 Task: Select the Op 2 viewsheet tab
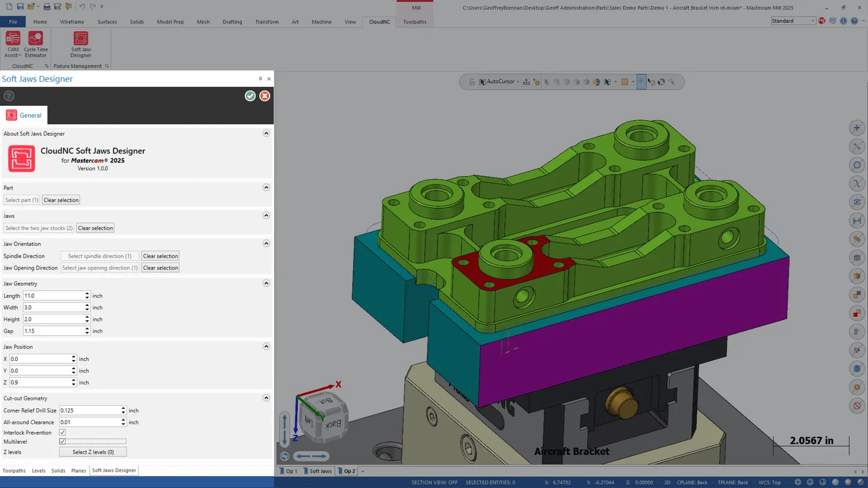[347, 471]
